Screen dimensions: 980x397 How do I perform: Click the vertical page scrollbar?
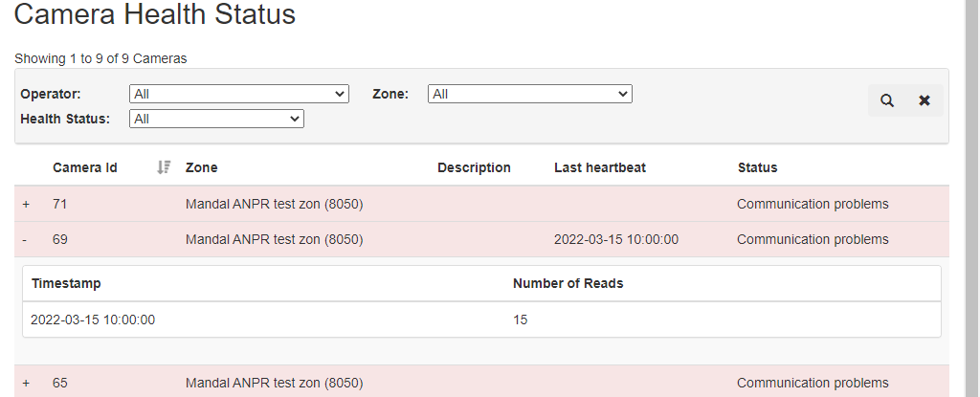(972, 198)
